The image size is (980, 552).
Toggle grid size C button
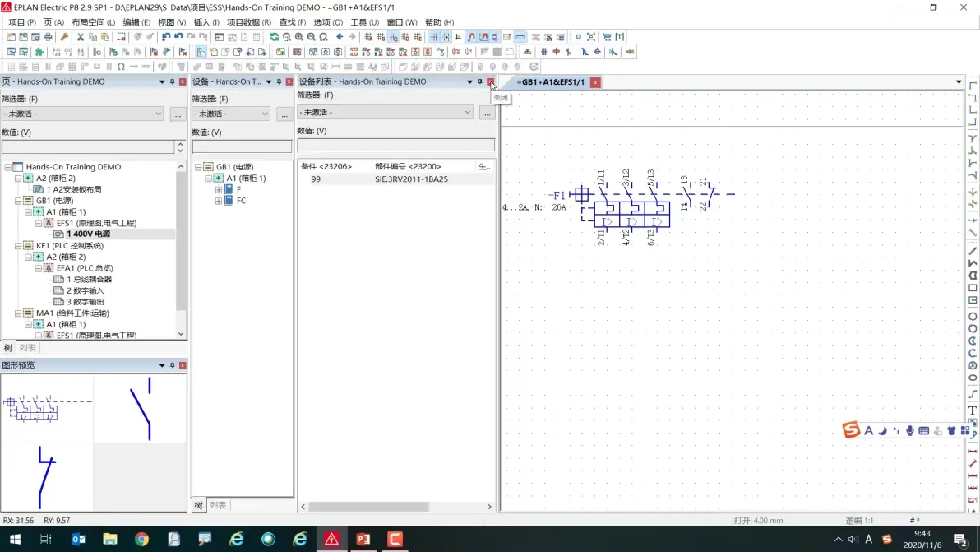[x=393, y=37]
